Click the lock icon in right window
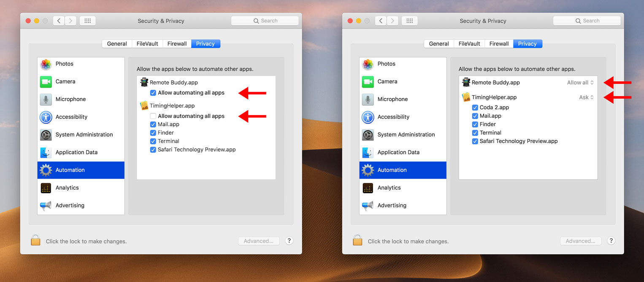 [x=357, y=241]
